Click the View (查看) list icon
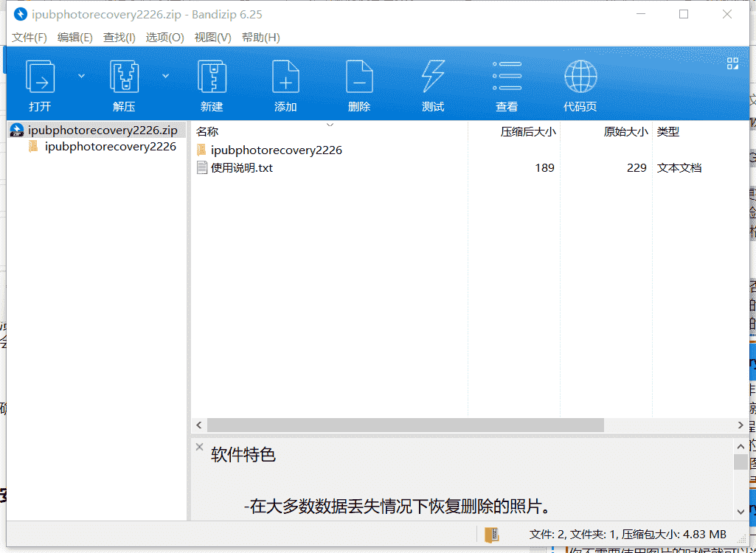The image size is (756, 553). [x=507, y=76]
